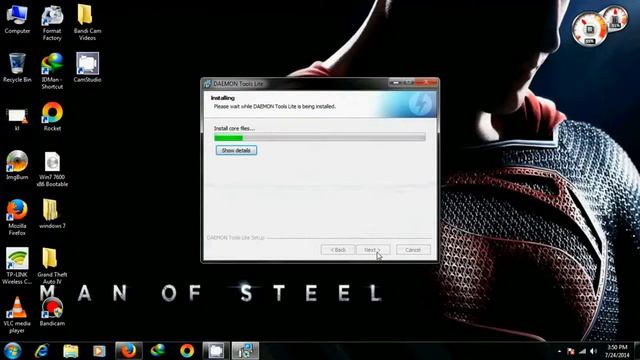Click the disabled Next button
This screenshot has width=640, height=360.
tap(373, 250)
